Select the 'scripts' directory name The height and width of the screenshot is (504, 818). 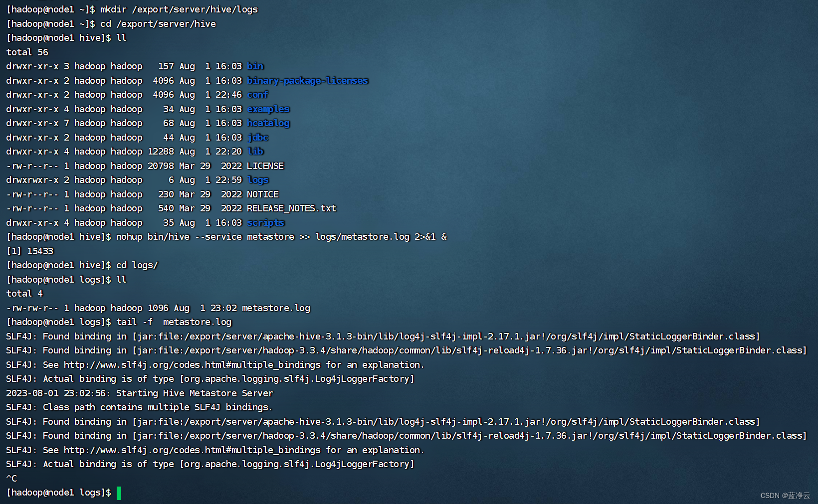tap(265, 223)
